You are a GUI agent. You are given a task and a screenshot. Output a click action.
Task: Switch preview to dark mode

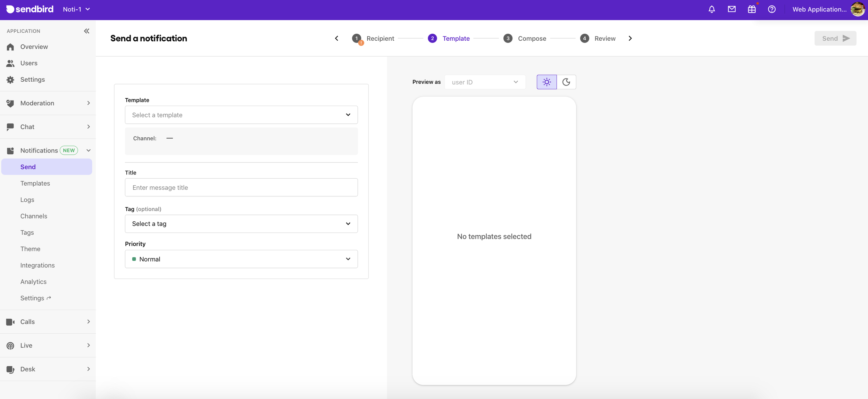pyautogui.click(x=566, y=82)
